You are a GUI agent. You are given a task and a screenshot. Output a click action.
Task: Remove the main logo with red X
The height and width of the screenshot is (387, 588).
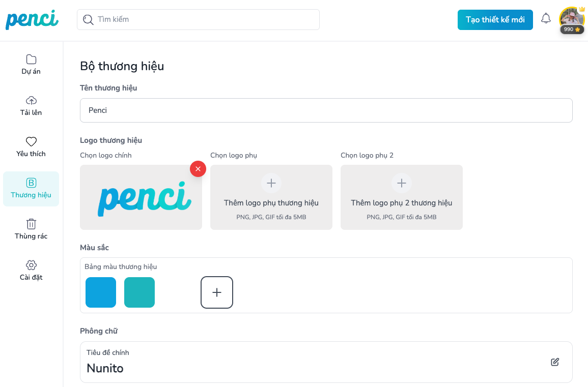pyautogui.click(x=198, y=169)
